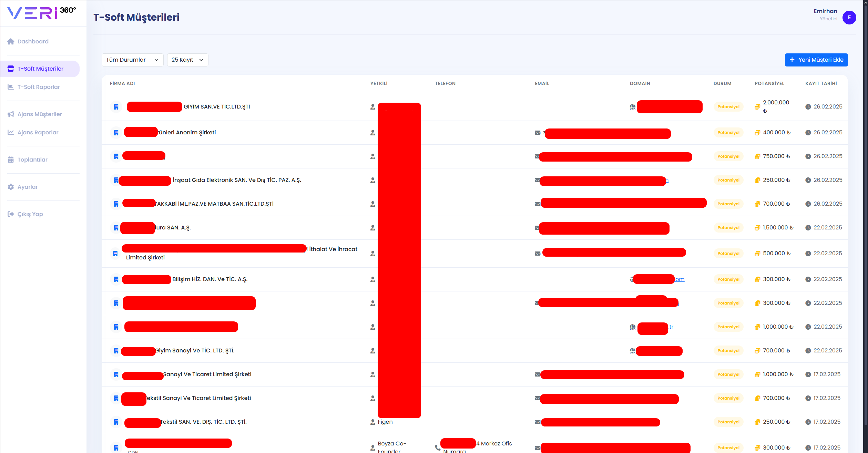The image size is (868, 453).
Task: Open the domain link ending in om
Action: [679, 279]
